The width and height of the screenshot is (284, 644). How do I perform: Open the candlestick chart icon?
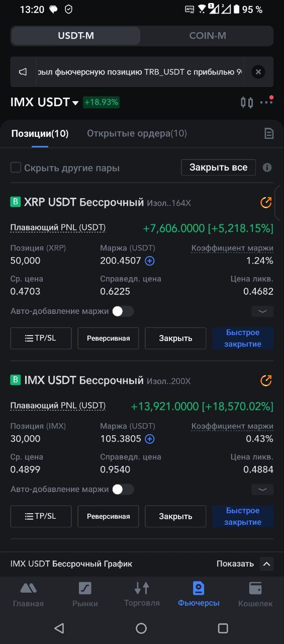pos(247,103)
